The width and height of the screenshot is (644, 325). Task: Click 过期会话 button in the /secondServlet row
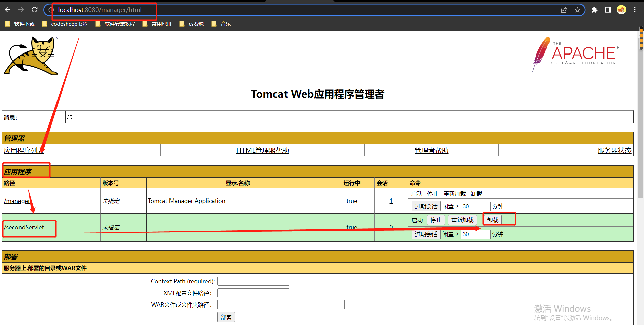point(426,234)
